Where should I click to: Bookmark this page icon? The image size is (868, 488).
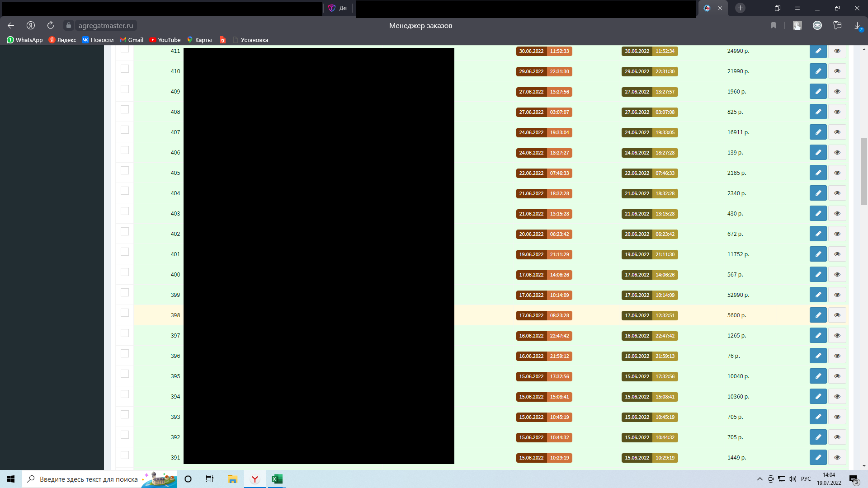[774, 25]
